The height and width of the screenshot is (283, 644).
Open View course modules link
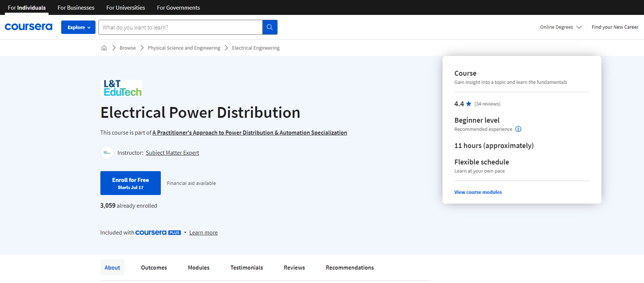(478, 192)
